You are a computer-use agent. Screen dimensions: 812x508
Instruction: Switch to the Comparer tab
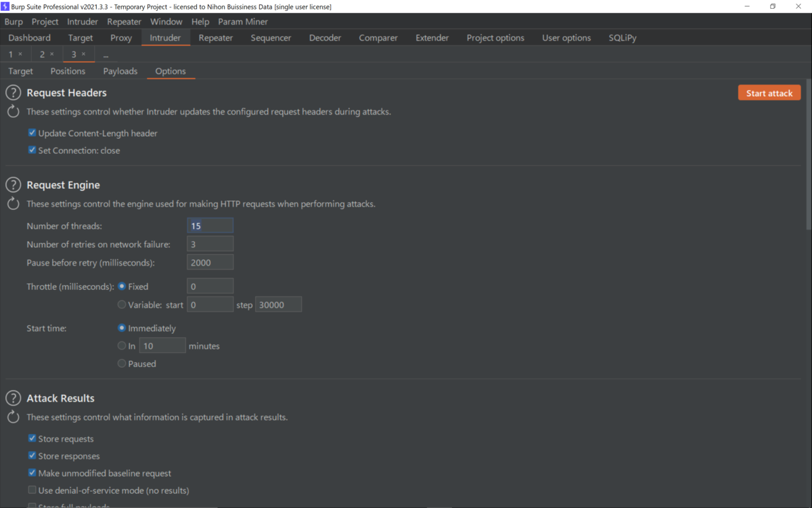point(378,38)
